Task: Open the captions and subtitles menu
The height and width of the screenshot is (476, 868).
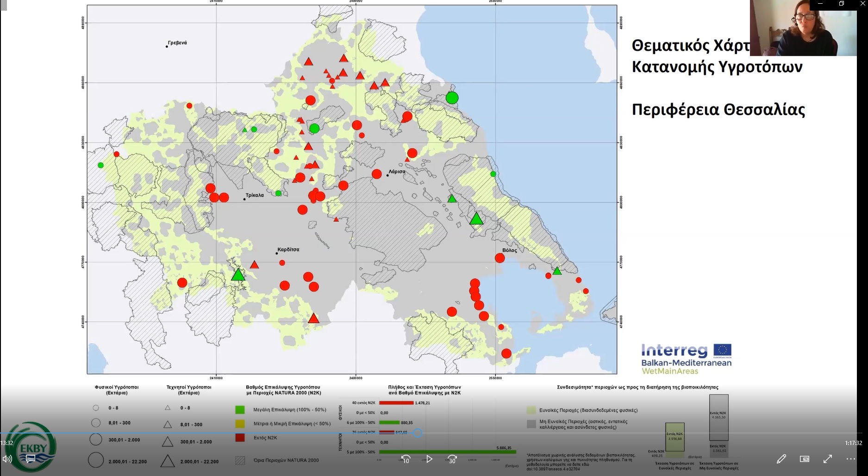Action: 31,459
